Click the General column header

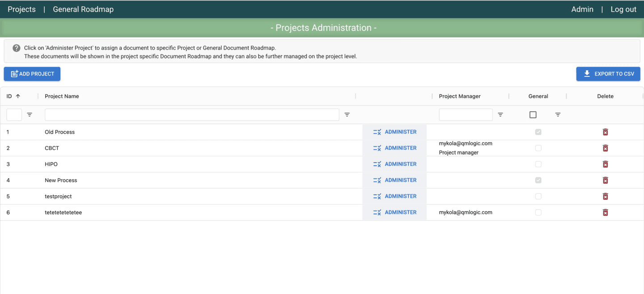point(538,96)
